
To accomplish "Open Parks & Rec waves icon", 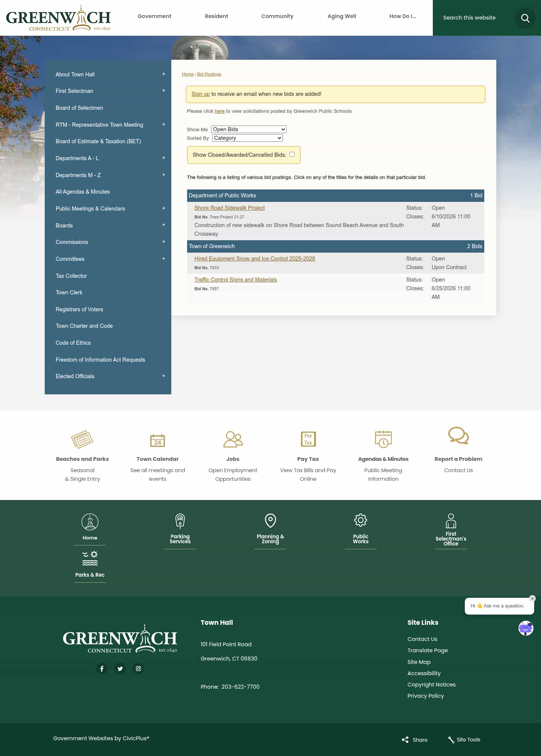I will 90,558.
